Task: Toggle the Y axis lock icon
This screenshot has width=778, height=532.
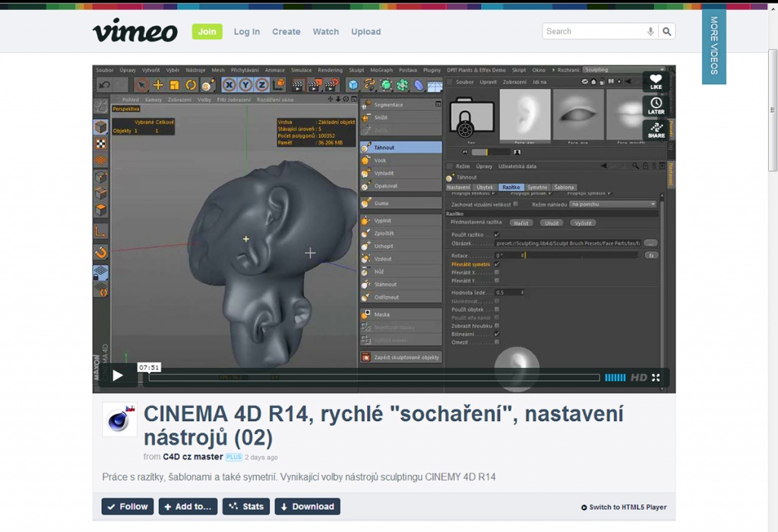Action: pos(245,85)
